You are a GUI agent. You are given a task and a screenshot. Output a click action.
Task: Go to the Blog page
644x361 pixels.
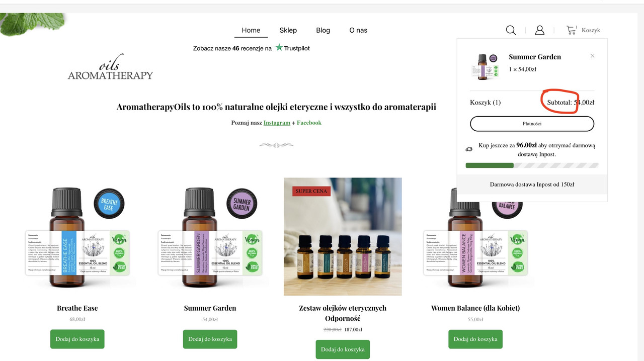point(323,30)
